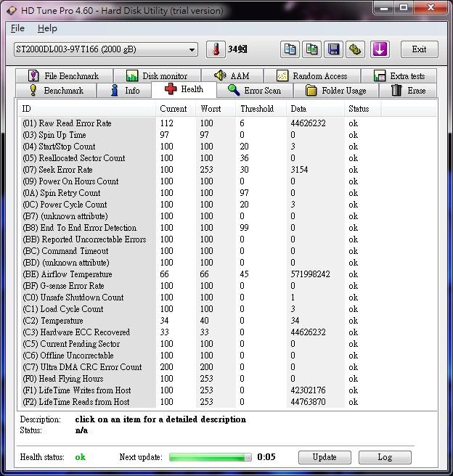The image size is (453, 476).
Task: Switch to the Disk monitor tab
Action: point(157,75)
